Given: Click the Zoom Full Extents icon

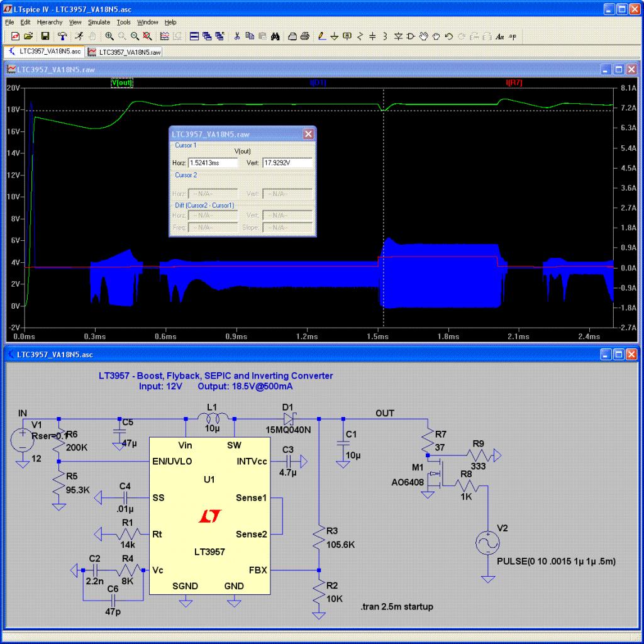Looking at the screenshot, I should tap(147, 36).
